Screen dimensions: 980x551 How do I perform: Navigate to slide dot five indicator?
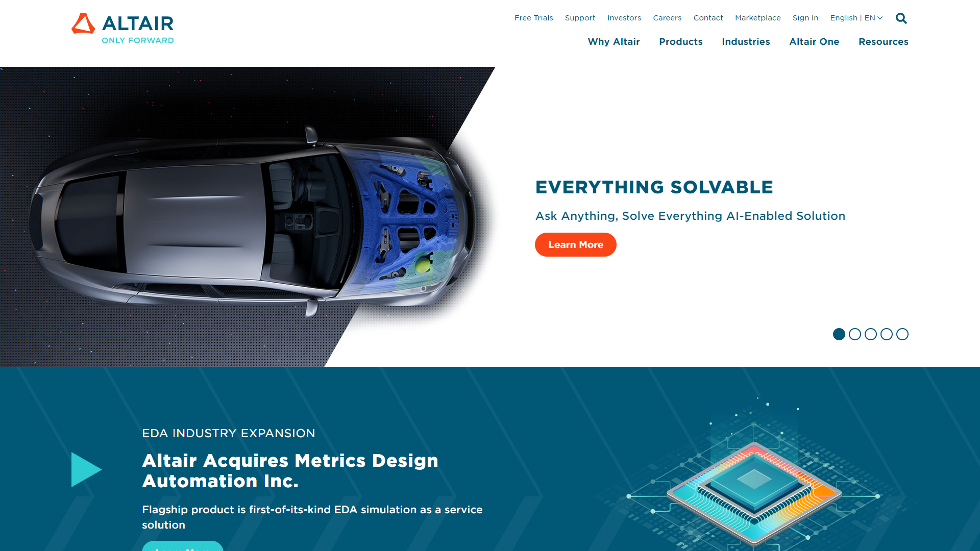902,334
